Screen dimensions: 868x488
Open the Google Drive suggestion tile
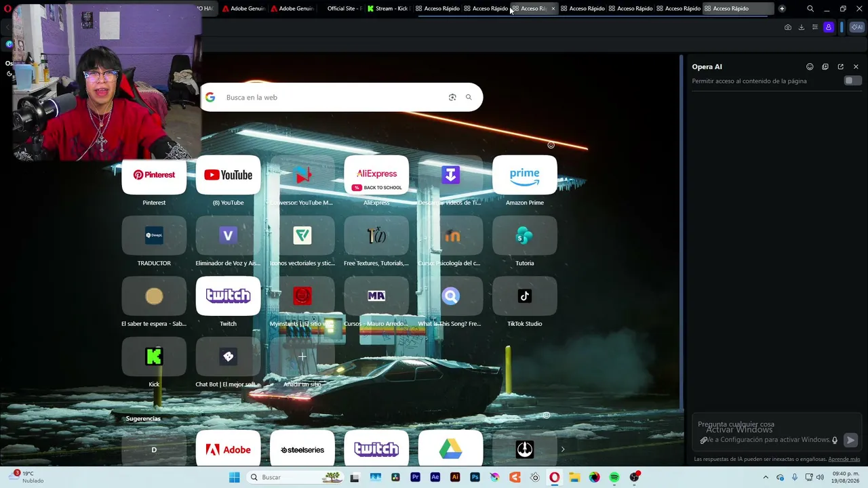451,449
